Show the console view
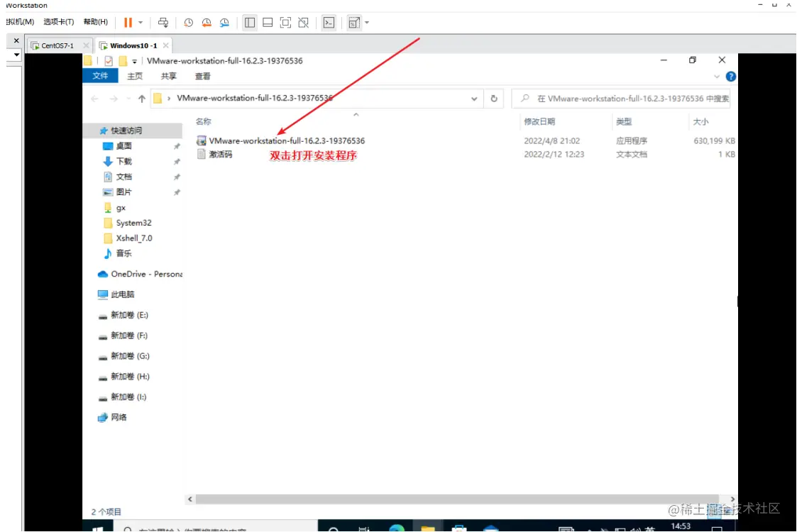The height and width of the screenshot is (532, 797). click(329, 23)
